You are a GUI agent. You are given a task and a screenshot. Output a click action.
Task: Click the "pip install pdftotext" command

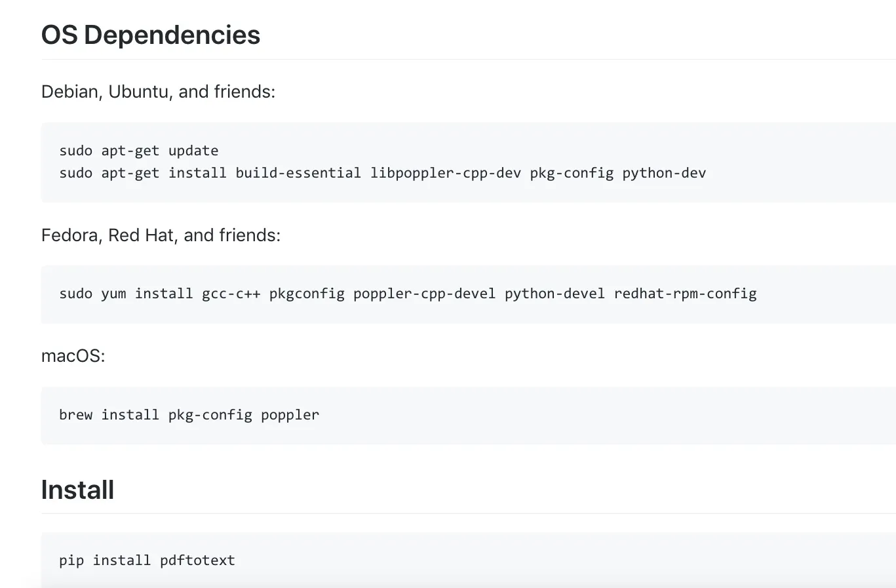tap(147, 560)
